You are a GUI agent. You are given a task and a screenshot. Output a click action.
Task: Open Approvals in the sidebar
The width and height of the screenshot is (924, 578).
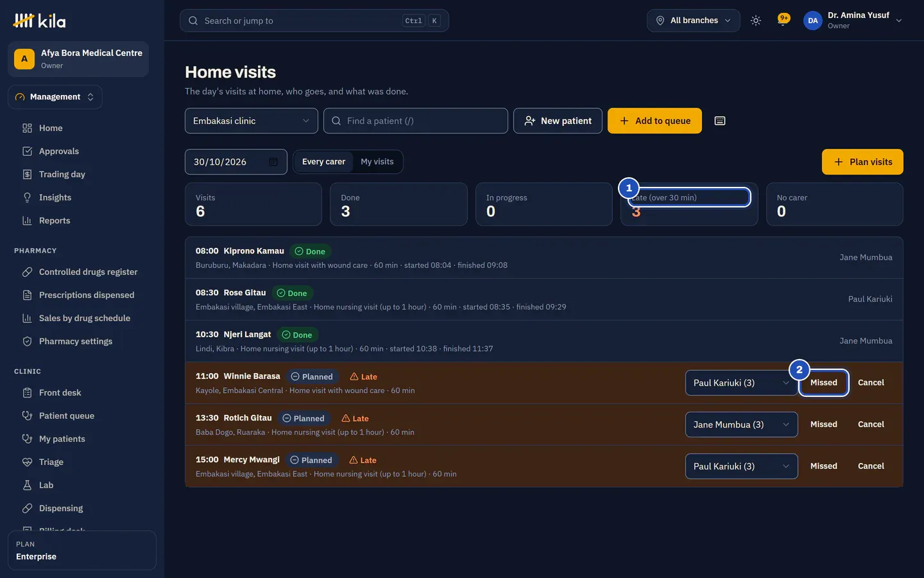tap(82, 151)
